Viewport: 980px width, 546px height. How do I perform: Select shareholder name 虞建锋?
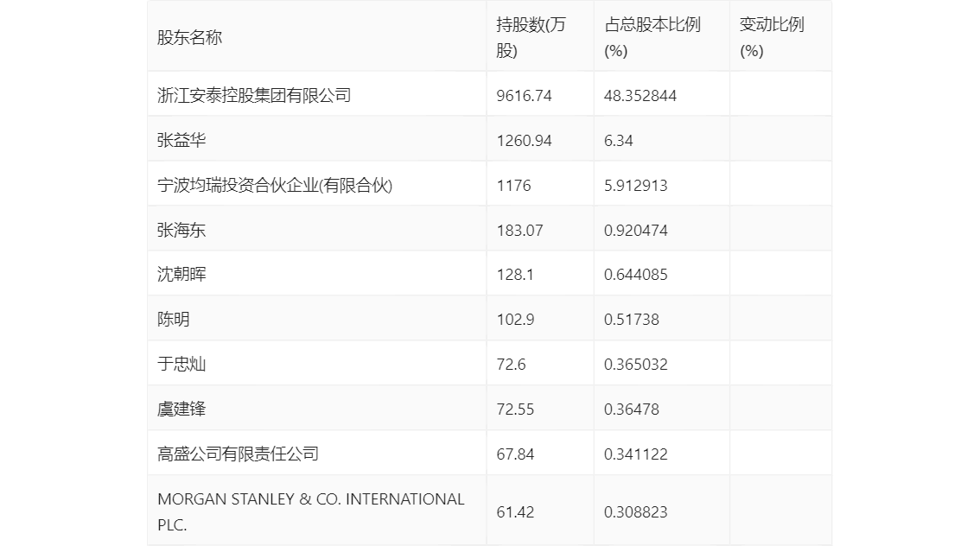181,409
